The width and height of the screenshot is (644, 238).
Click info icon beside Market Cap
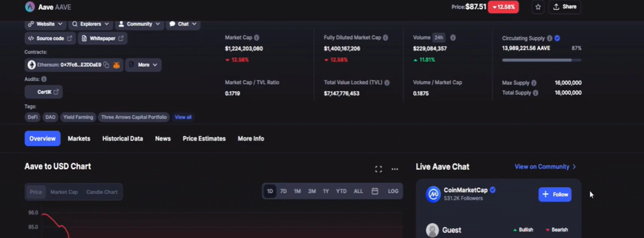pyautogui.click(x=256, y=38)
